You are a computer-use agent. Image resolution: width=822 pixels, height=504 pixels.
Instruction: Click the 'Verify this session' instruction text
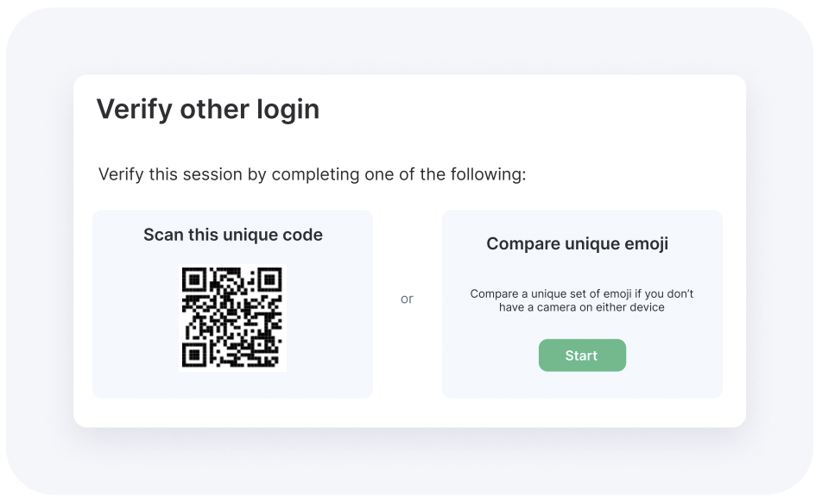[x=312, y=174]
